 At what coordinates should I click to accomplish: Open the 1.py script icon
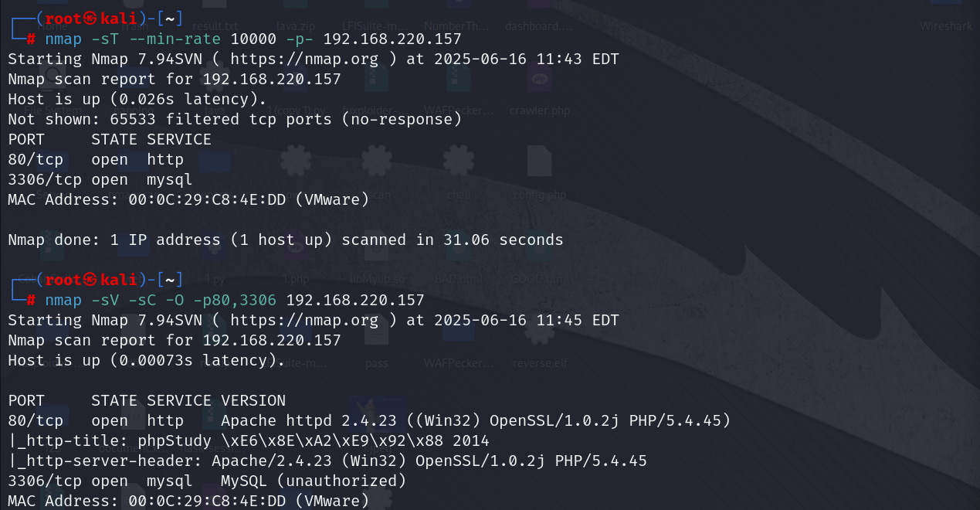214,279
